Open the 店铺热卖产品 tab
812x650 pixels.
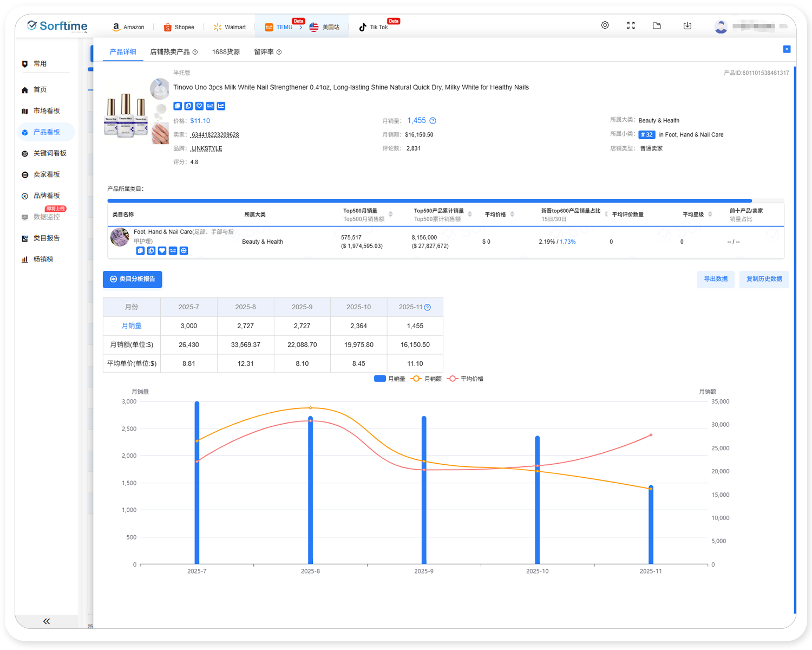[169, 52]
